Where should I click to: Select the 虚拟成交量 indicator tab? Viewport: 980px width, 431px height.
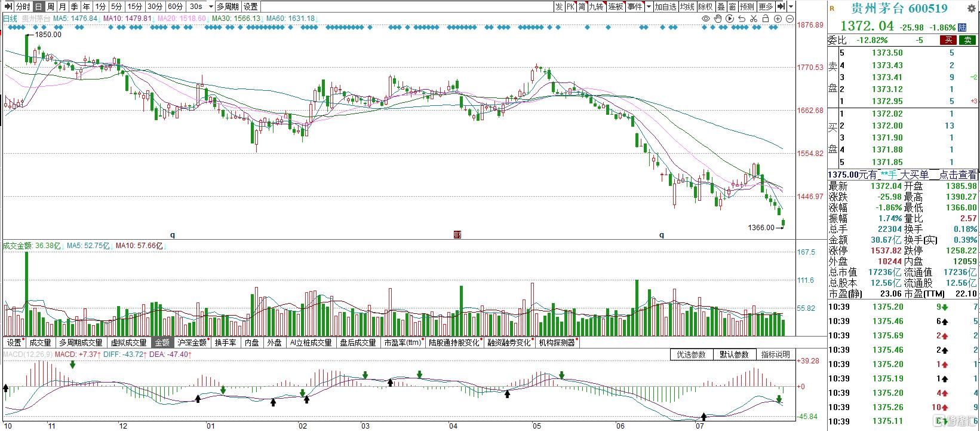[x=128, y=343]
